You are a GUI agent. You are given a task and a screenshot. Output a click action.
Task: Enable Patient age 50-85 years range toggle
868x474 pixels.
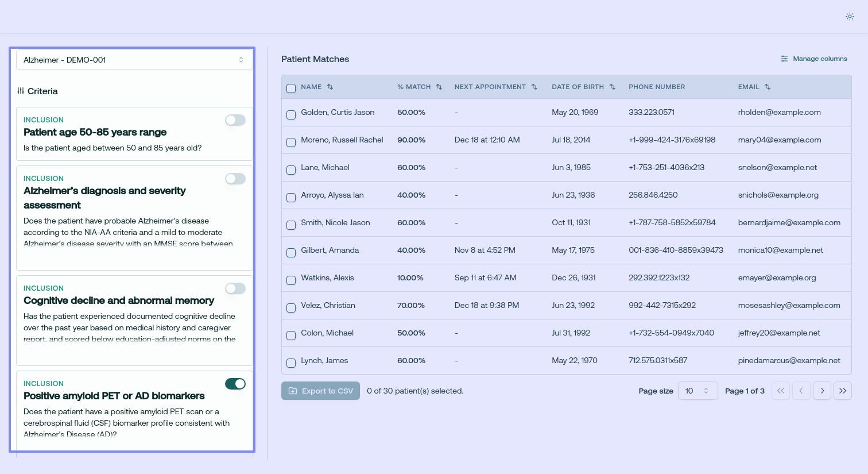pyautogui.click(x=235, y=120)
